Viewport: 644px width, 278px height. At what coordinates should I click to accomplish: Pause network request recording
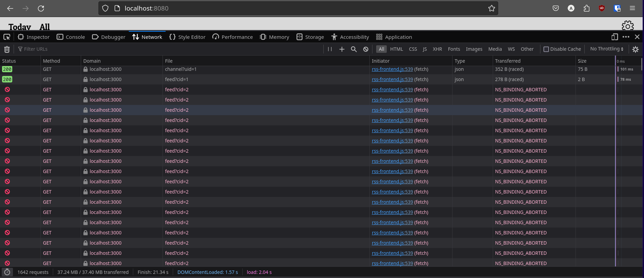pyautogui.click(x=329, y=49)
